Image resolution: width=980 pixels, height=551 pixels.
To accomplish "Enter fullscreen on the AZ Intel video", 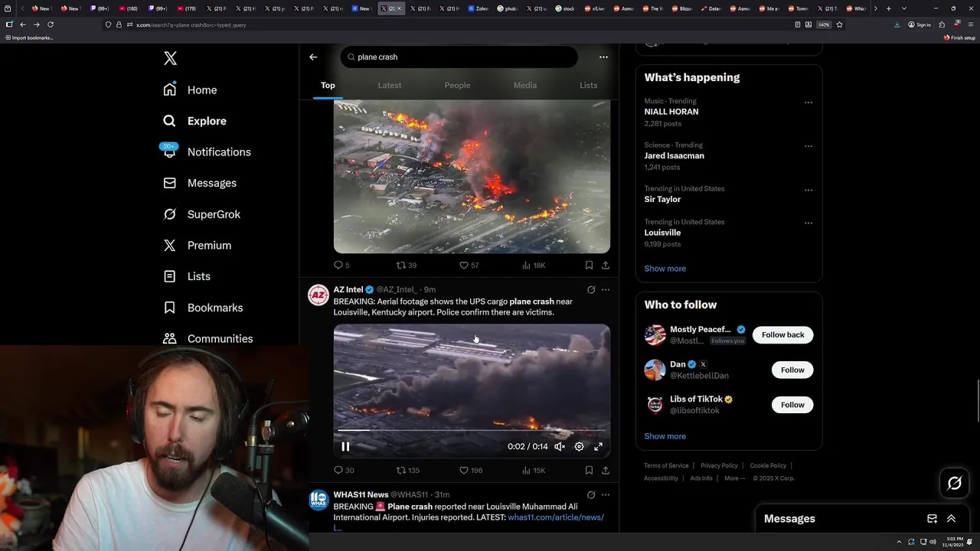I will pos(599,447).
